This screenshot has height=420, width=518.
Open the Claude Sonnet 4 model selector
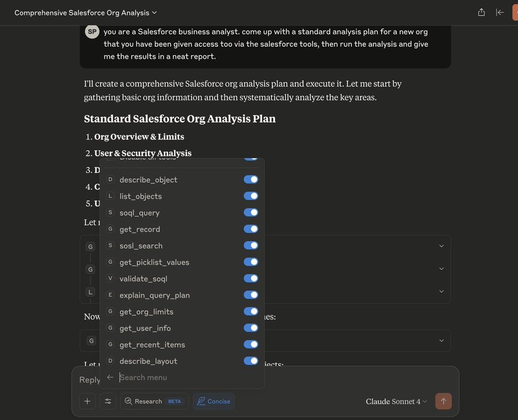click(x=396, y=401)
